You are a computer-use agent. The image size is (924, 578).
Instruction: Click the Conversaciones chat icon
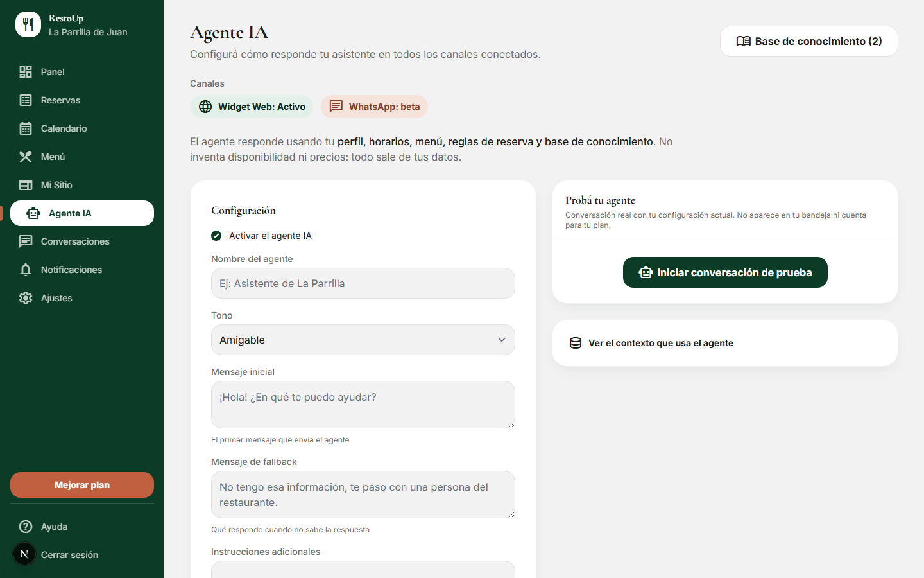click(x=26, y=241)
